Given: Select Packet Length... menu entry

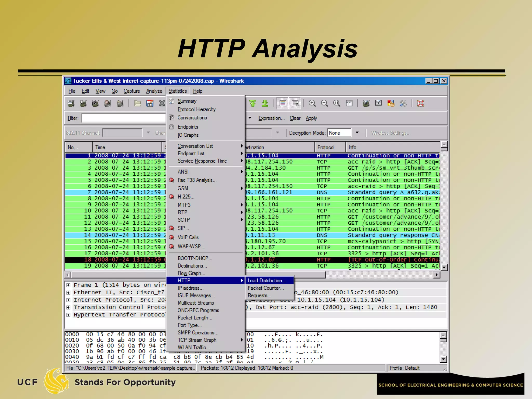Looking at the screenshot, I should click(x=195, y=318).
